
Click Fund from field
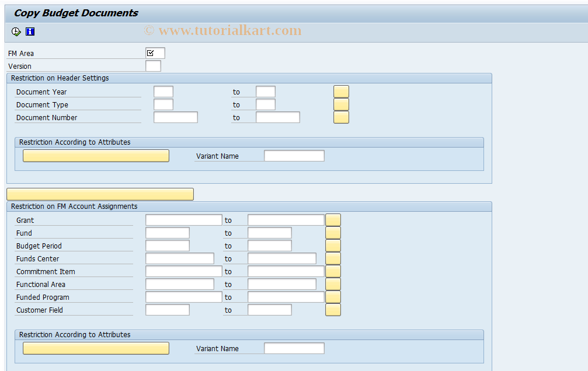[167, 233]
